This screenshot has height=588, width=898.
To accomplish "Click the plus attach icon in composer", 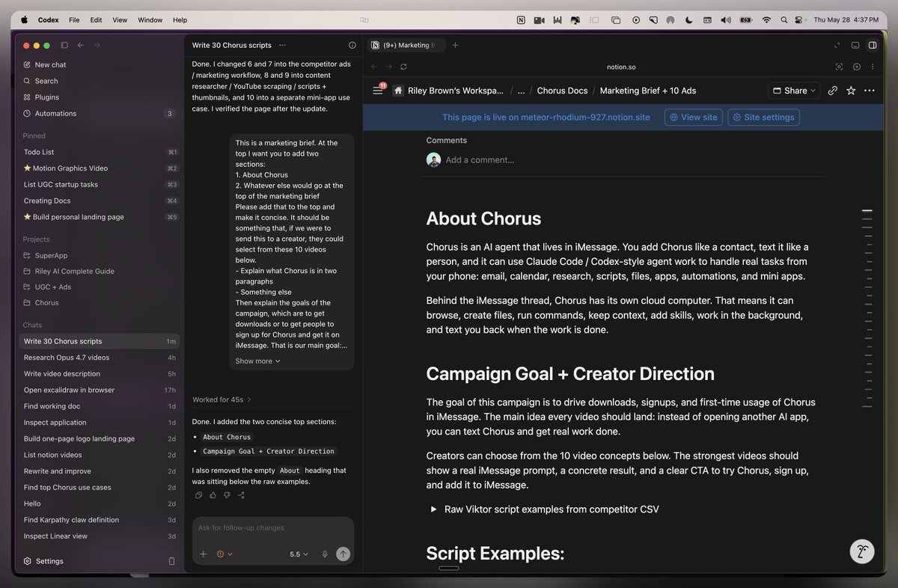I will (x=203, y=554).
